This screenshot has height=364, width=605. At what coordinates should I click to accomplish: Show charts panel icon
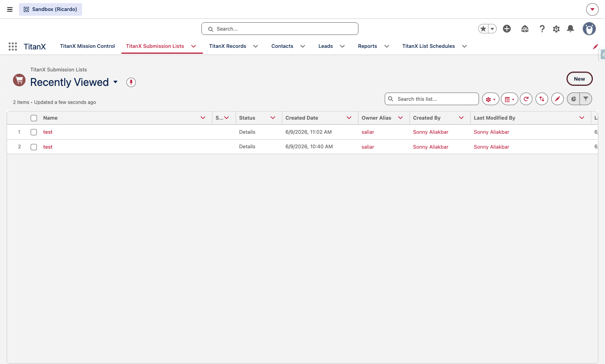[x=574, y=99]
